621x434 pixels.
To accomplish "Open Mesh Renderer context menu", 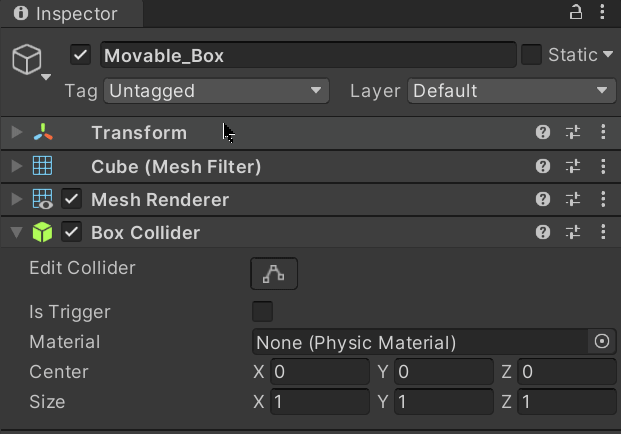I will 603,199.
